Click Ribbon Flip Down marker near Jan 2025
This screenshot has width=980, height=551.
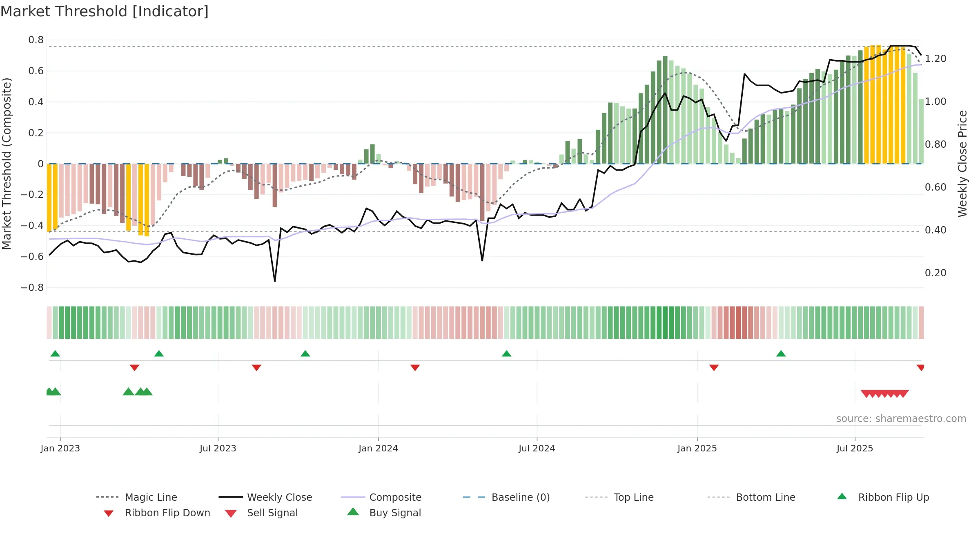click(714, 368)
